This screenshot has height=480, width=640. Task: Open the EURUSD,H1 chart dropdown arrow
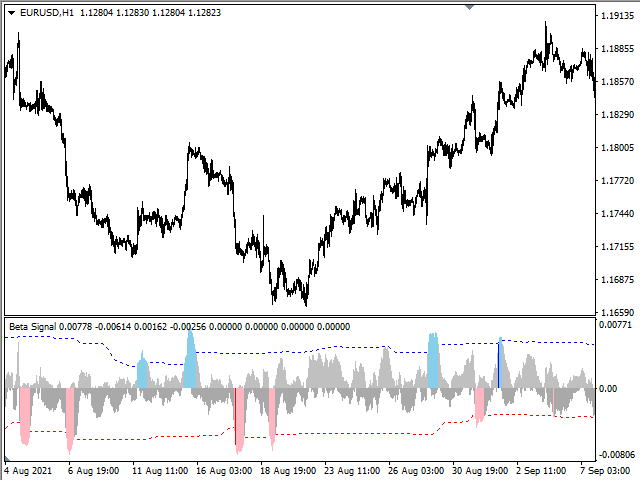pyautogui.click(x=11, y=13)
